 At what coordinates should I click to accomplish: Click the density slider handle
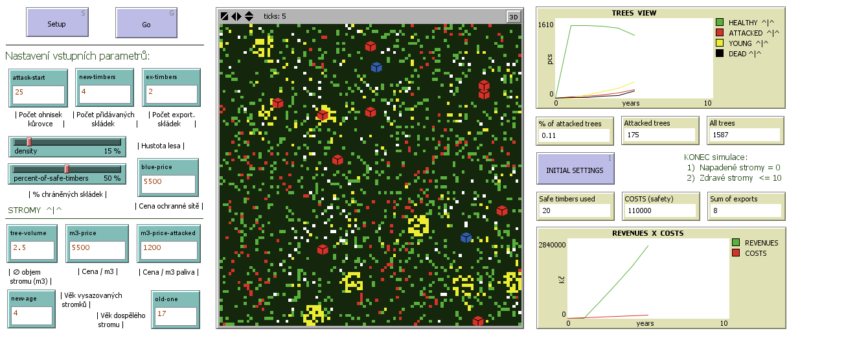click(29, 142)
